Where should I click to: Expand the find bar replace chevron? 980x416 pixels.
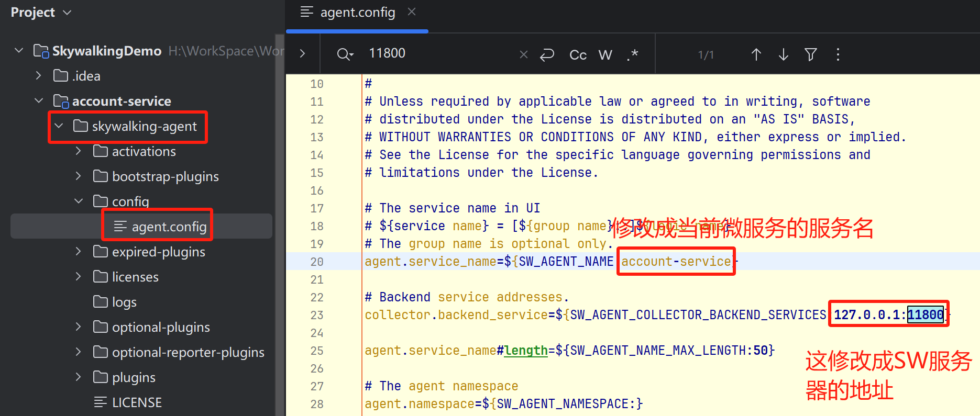[x=302, y=53]
